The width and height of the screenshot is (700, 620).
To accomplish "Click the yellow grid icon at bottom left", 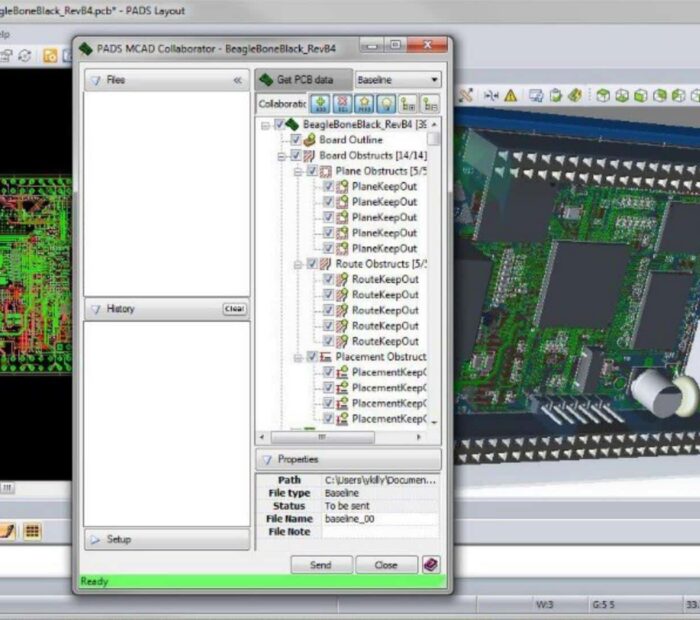I will [x=32, y=531].
